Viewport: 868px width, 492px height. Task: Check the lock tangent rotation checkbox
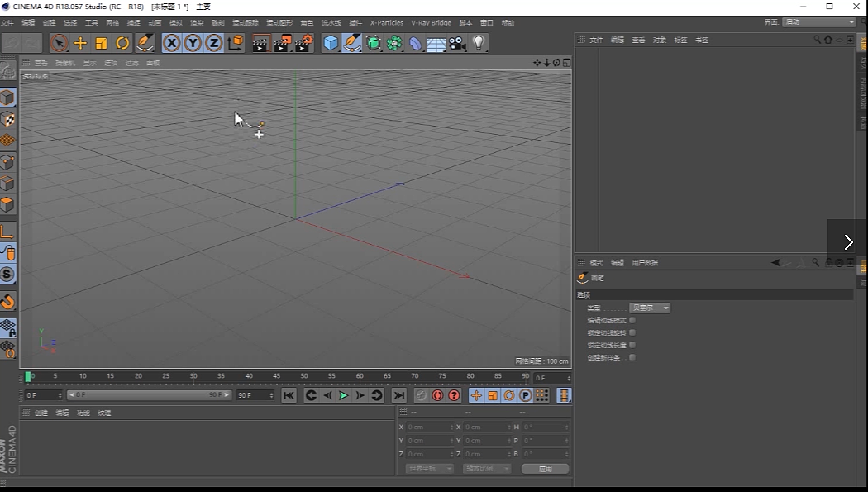click(632, 332)
